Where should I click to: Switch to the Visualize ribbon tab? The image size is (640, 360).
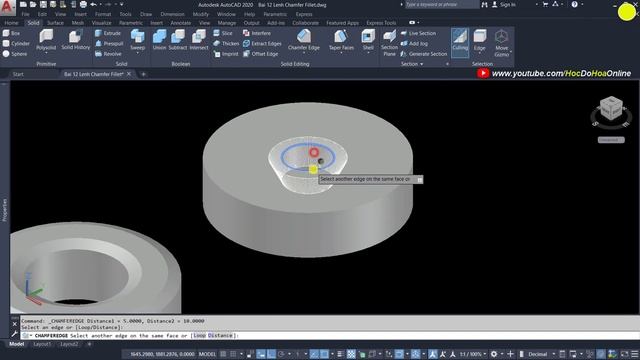tap(101, 23)
